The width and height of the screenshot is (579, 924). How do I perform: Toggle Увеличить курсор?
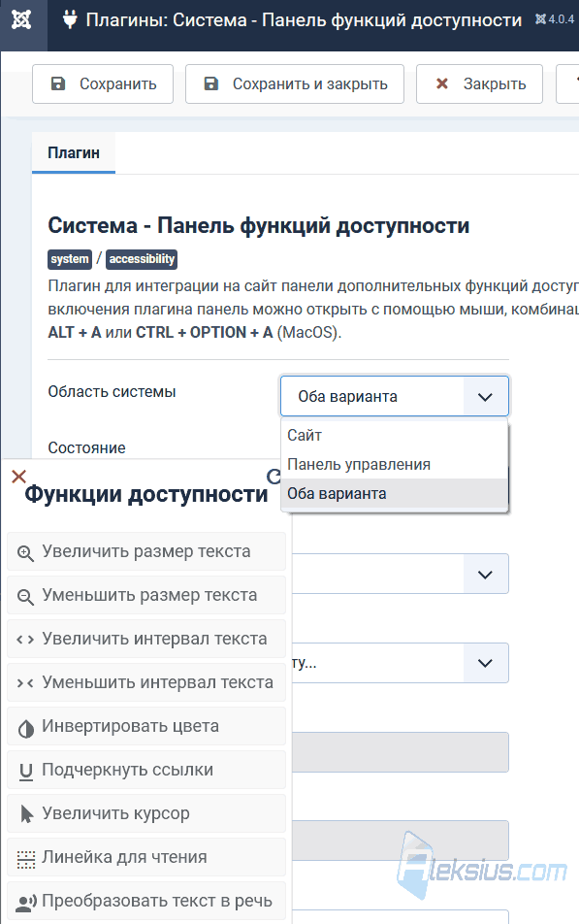point(146,813)
